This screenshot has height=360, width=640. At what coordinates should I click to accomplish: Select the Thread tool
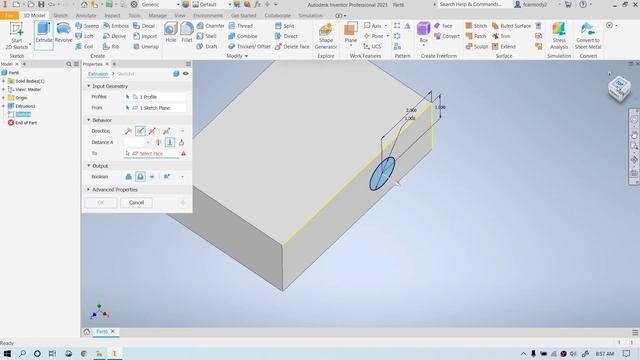click(x=241, y=26)
